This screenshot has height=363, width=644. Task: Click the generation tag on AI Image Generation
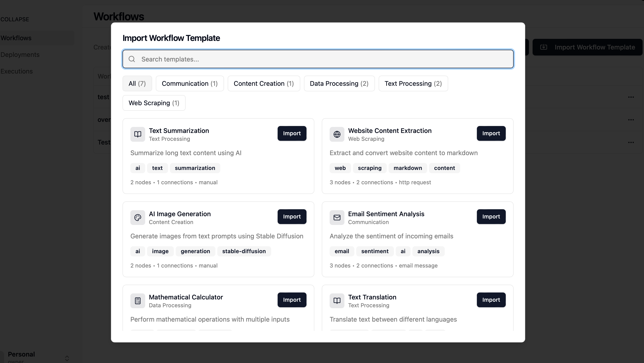click(x=195, y=251)
